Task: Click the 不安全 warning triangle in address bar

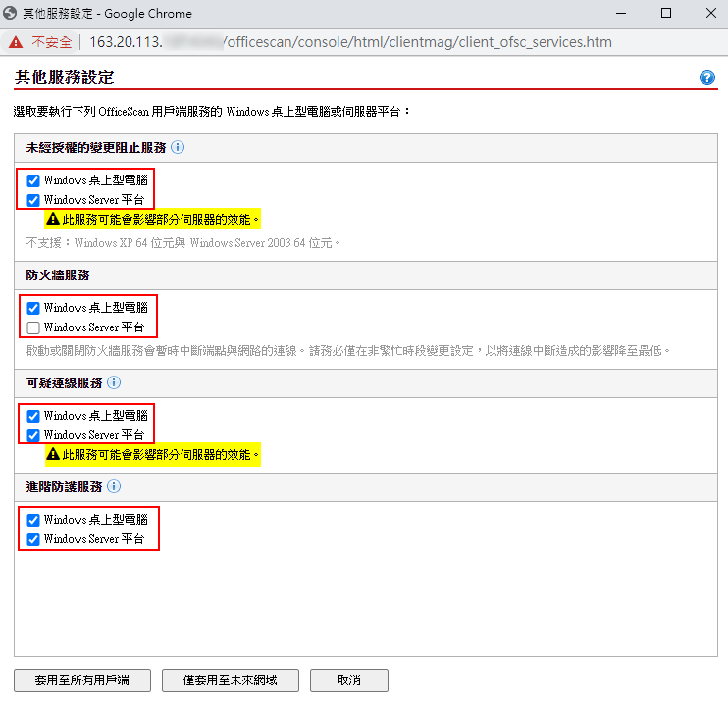Action: (16, 42)
